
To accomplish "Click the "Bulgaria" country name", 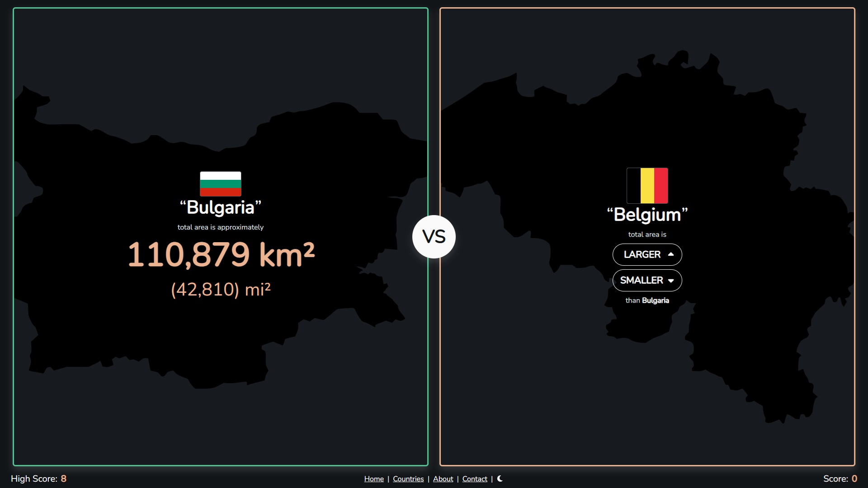I will (x=221, y=207).
